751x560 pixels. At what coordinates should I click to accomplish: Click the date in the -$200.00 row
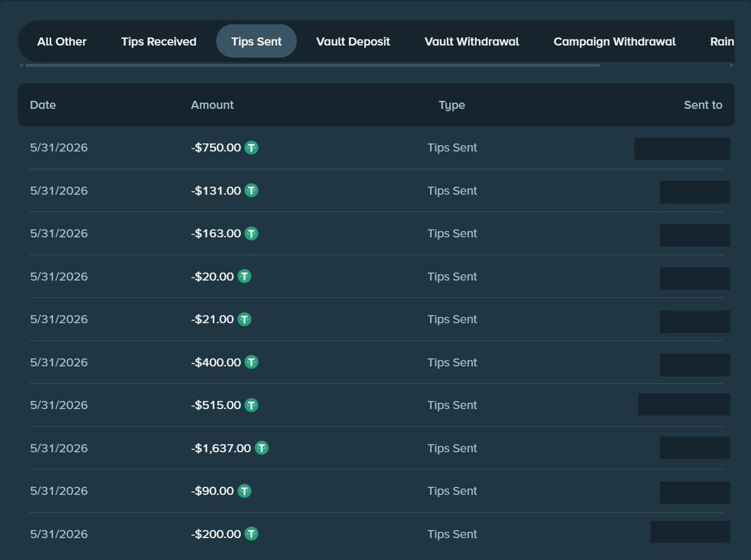point(59,534)
